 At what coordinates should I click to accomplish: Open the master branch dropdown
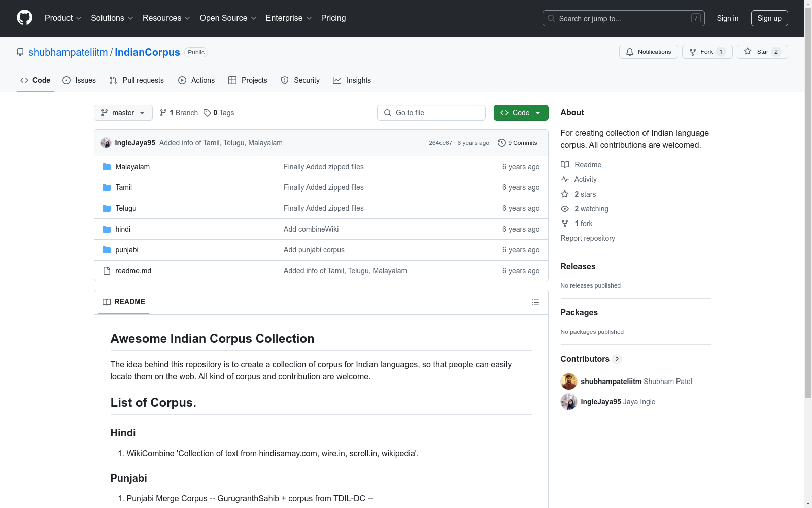click(123, 113)
